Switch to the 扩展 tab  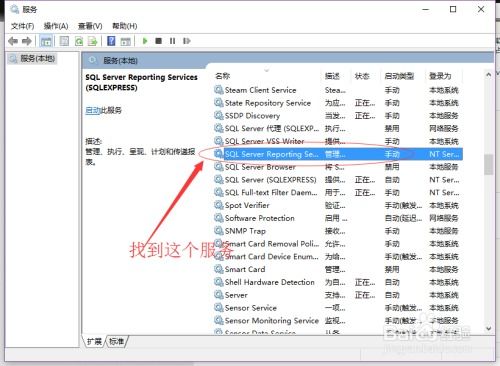click(94, 341)
